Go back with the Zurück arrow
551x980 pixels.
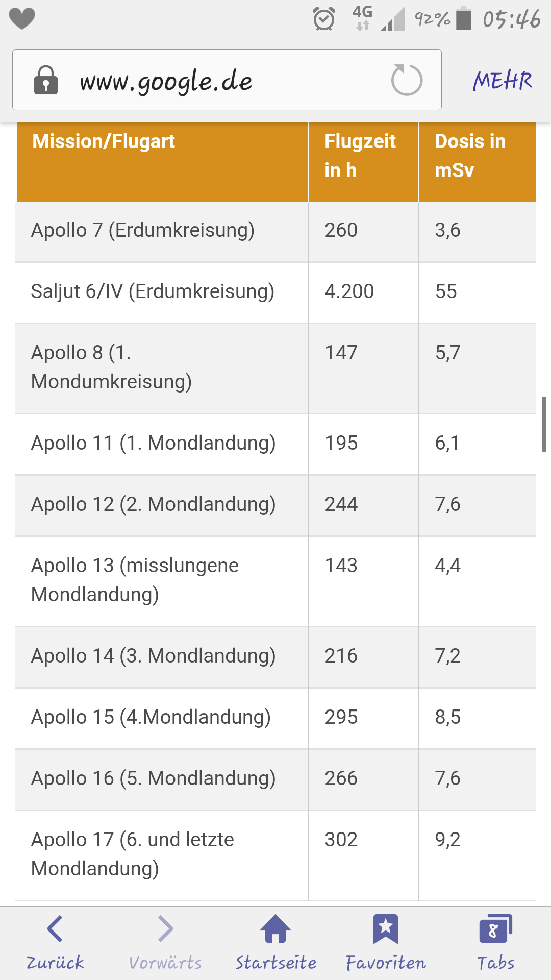point(55,929)
